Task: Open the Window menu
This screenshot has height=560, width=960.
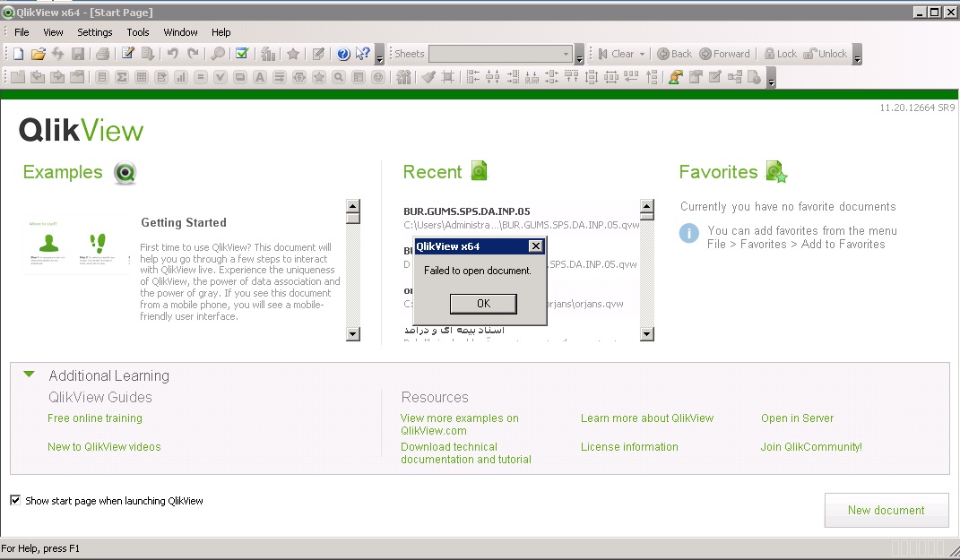Action: pos(180,32)
